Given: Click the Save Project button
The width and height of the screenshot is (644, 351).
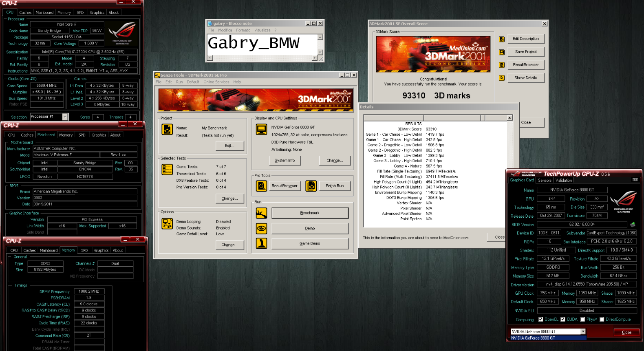Looking at the screenshot, I should point(526,52).
